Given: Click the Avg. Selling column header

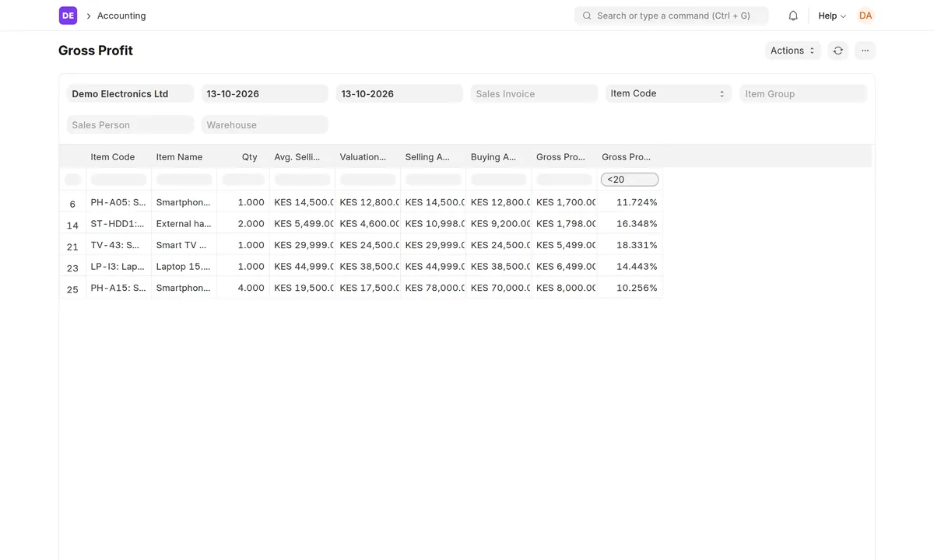Looking at the screenshot, I should [x=302, y=157].
